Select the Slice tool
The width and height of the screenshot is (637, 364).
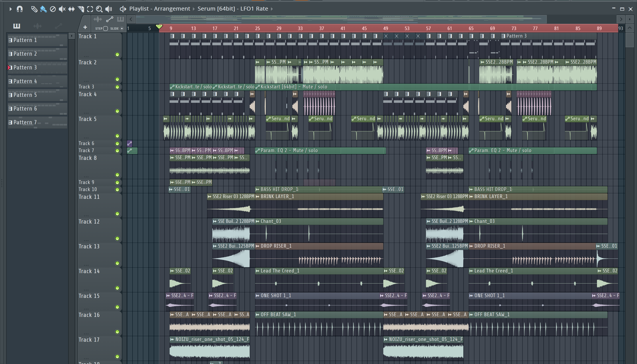[x=81, y=9]
